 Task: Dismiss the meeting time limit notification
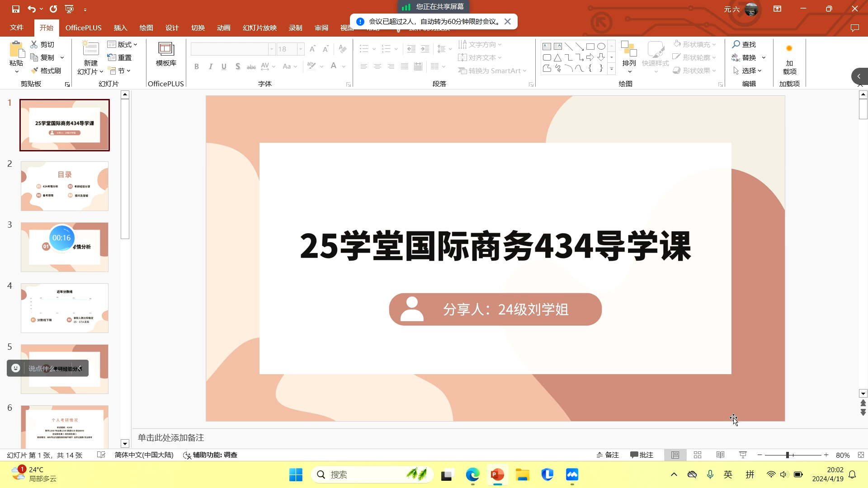click(x=508, y=21)
